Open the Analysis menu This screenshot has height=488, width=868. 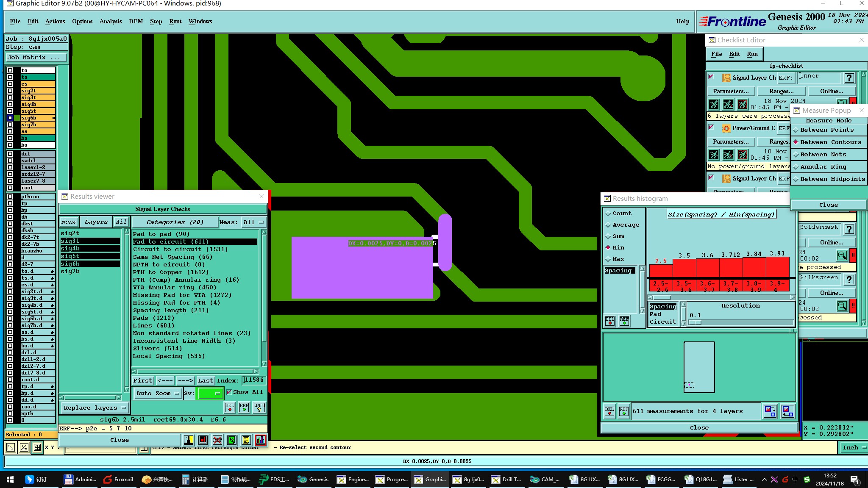[x=110, y=22]
